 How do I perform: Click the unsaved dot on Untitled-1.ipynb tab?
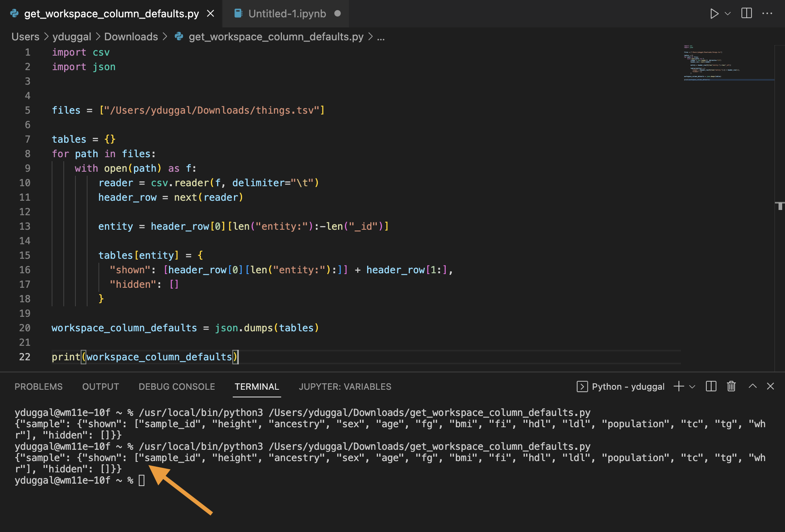click(x=338, y=14)
